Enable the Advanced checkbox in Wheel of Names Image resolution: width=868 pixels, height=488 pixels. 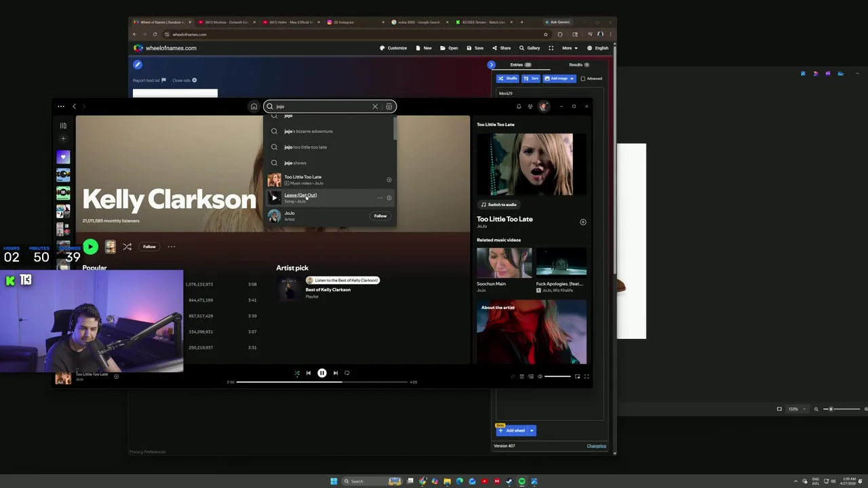click(583, 79)
